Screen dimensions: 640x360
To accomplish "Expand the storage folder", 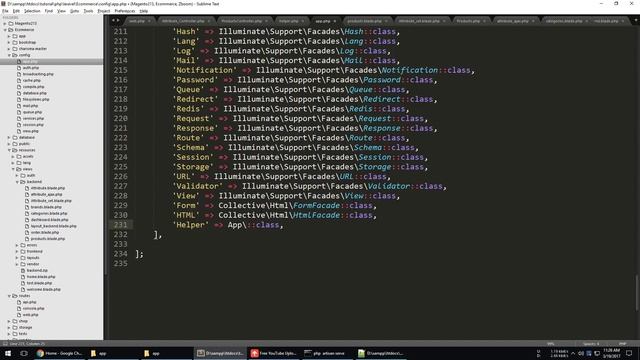I will [x=9, y=327].
